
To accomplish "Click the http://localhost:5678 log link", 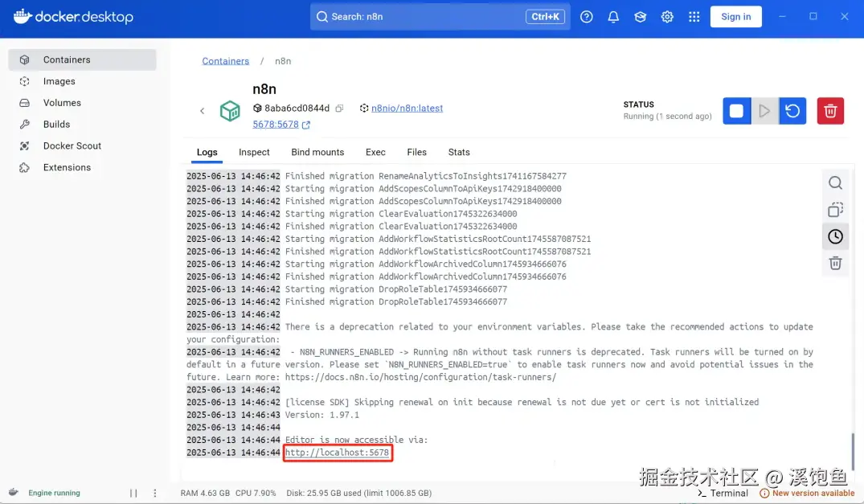I will point(338,453).
